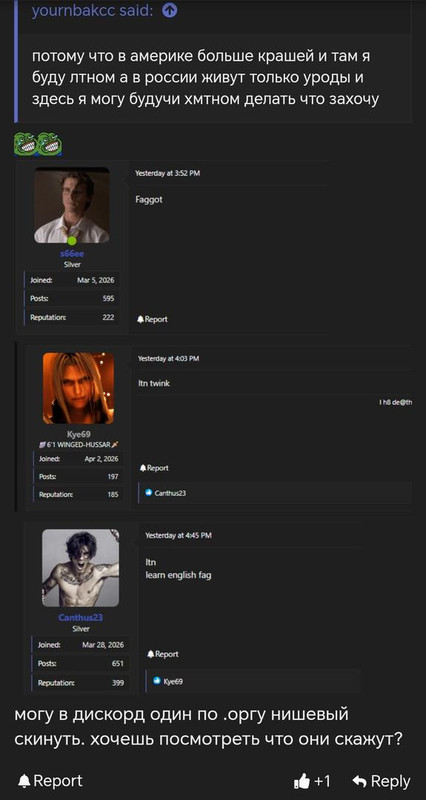426x800 pixels.
Task: Select s66ee Reputation value 222
Action: [x=108, y=317]
